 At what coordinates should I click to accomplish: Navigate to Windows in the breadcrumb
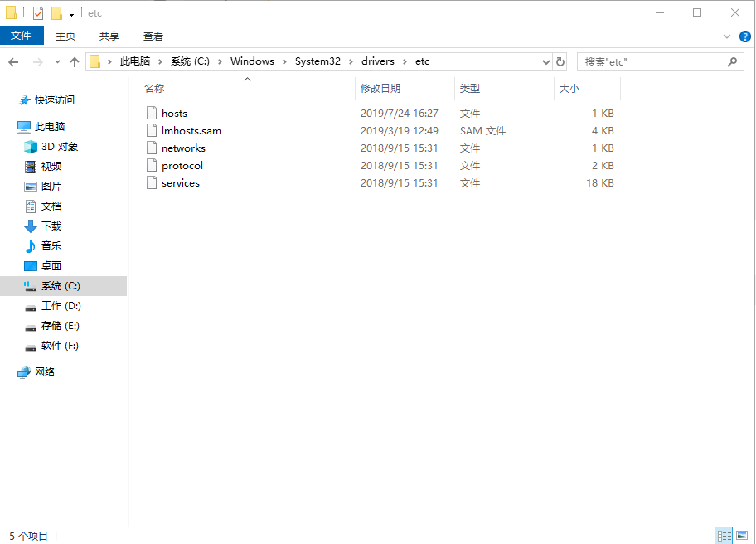(x=252, y=61)
